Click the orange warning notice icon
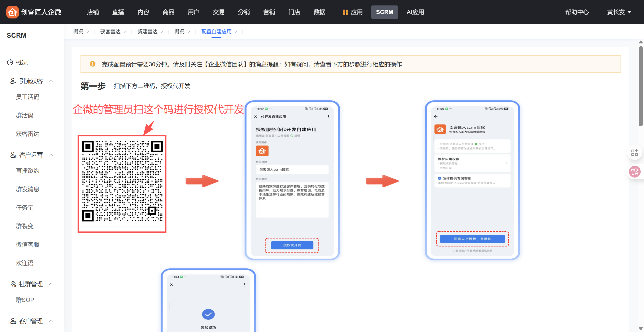The height and width of the screenshot is (332, 644). click(92, 64)
